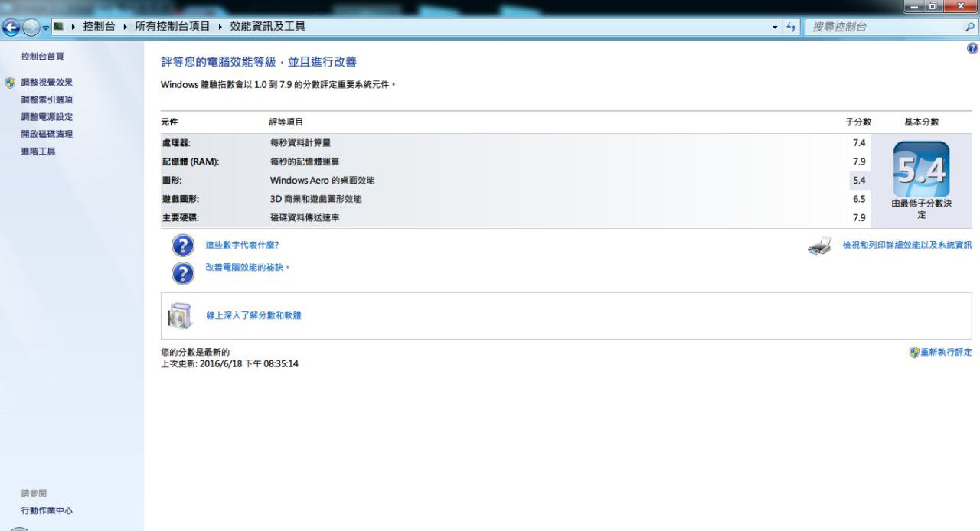
Task: Go to 所有控制台項目 in breadcrumb
Action: (172, 27)
